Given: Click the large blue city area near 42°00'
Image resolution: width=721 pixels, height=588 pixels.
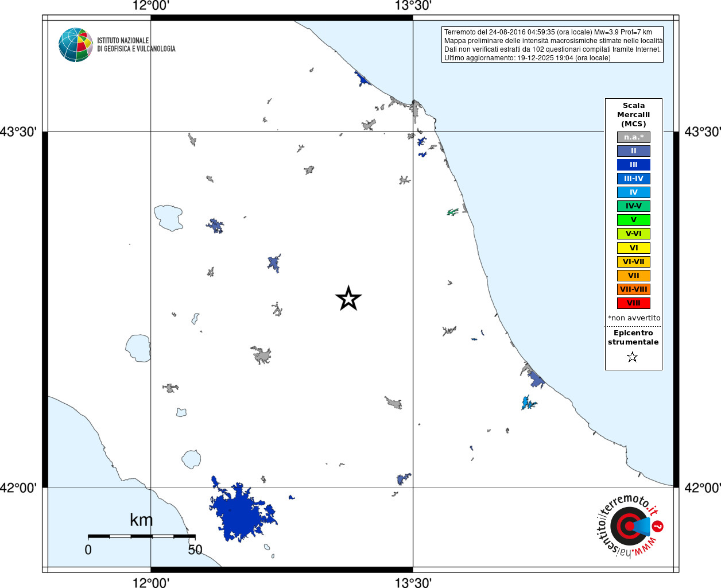Looking at the screenshot, I should pos(241,511).
